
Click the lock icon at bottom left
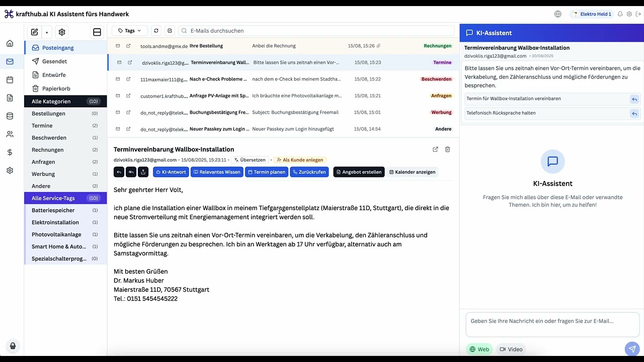coord(13,346)
